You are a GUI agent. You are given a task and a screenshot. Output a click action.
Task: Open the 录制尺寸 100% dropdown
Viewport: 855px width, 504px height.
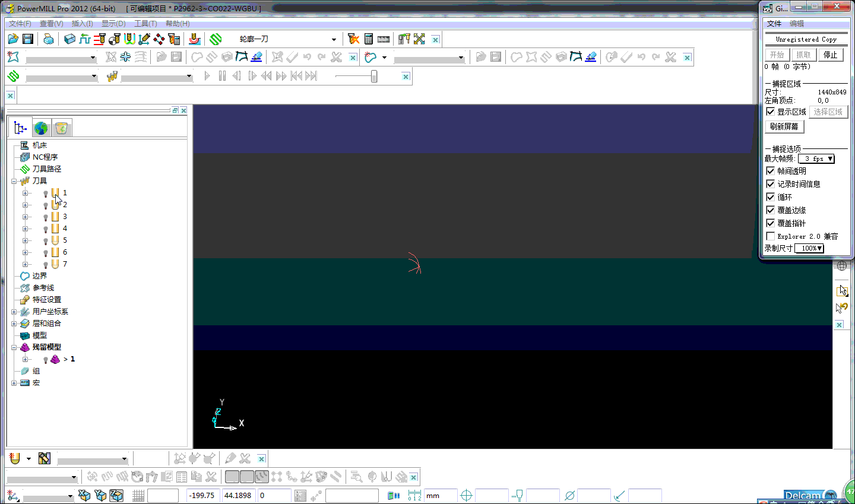(x=809, y=248)
